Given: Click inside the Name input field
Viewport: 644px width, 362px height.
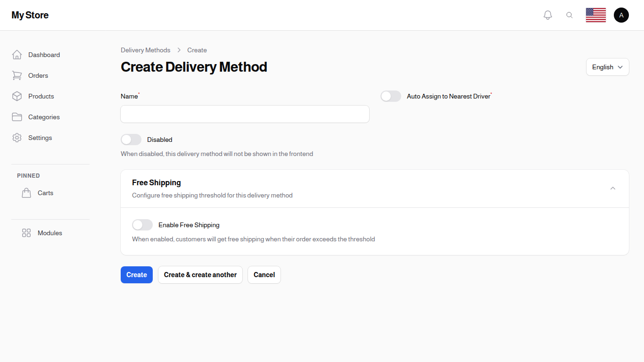Looking at the screenshot, I should tap(245, 114).
